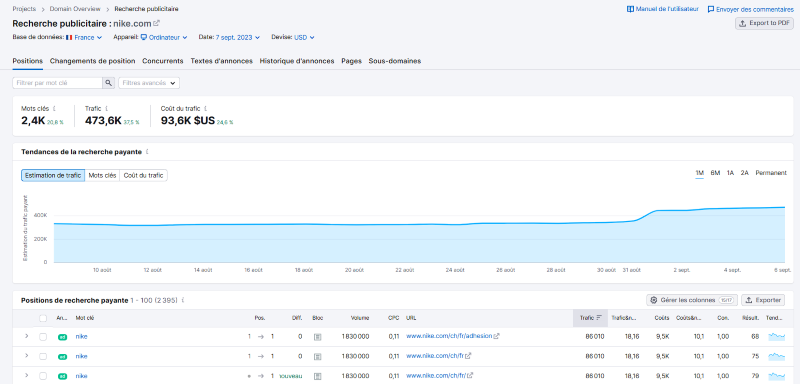
Task: Click the trend sparkline in the 68 results row
Action: (x=777, y=336)
